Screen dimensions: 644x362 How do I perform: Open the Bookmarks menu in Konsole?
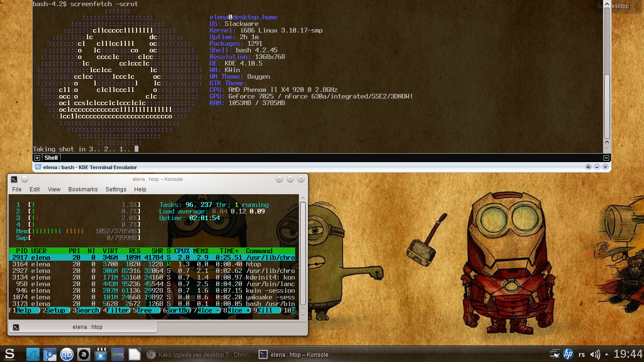[83, 189]
